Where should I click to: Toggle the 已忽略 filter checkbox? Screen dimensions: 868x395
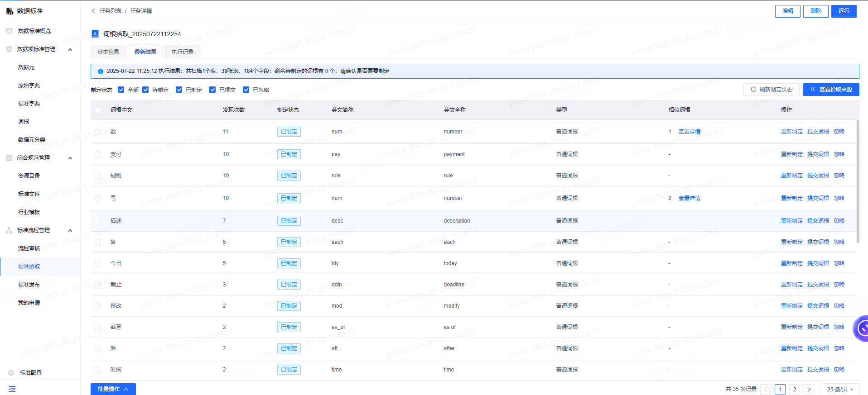tap(246, 90)
